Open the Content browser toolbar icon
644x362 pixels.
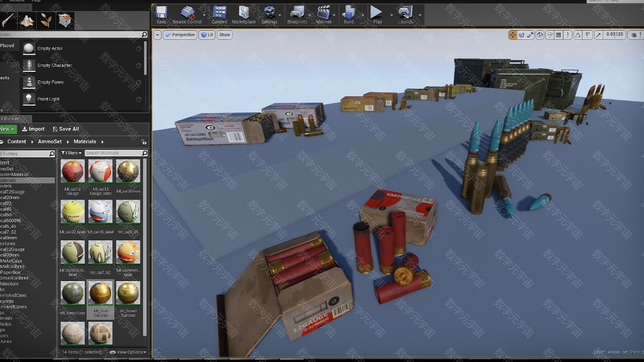[x=219, y=15]
